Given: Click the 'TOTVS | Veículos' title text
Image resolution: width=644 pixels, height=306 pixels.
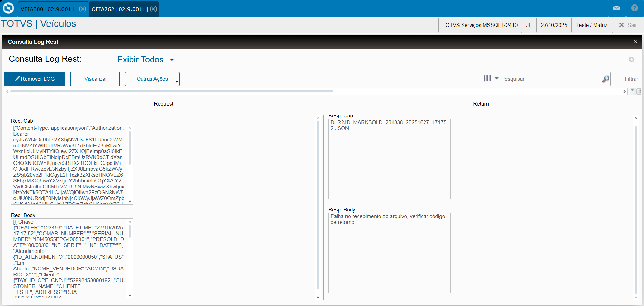Looking at the screenshot, I should [39, 24].
